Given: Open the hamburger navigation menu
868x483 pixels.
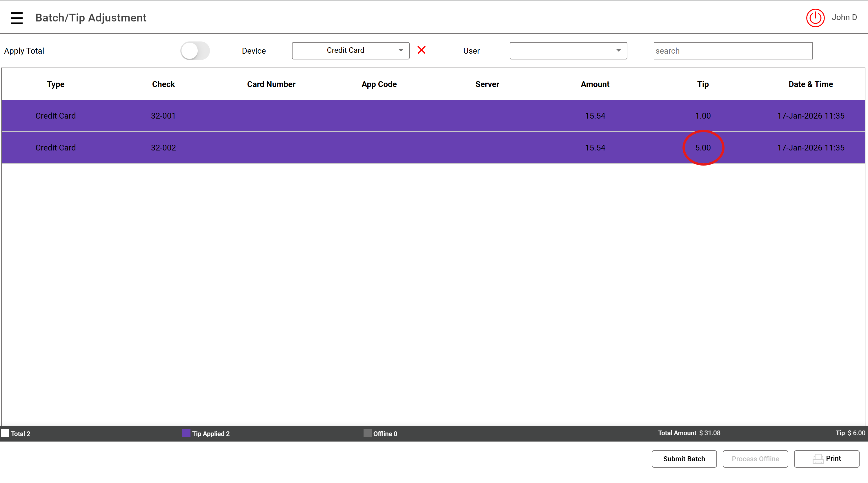Looking at the screenshot, I should coord(17,17).
